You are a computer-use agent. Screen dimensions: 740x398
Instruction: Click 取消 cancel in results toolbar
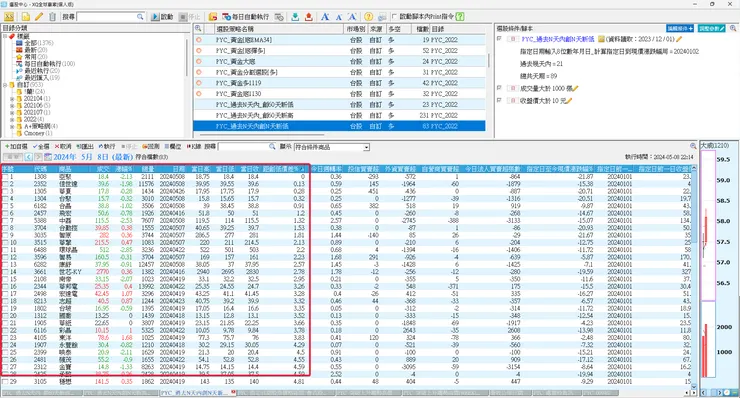point(63,147)
